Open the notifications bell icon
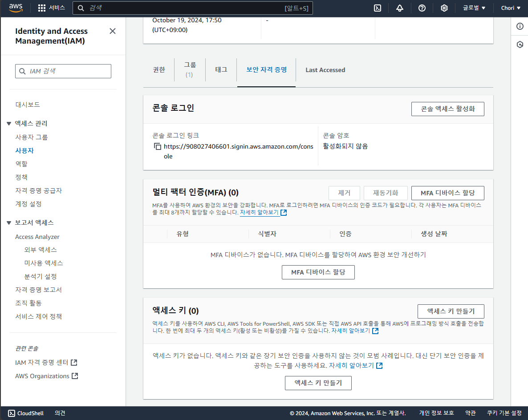Viewport: 528px width, 420px height. [400, 8]
